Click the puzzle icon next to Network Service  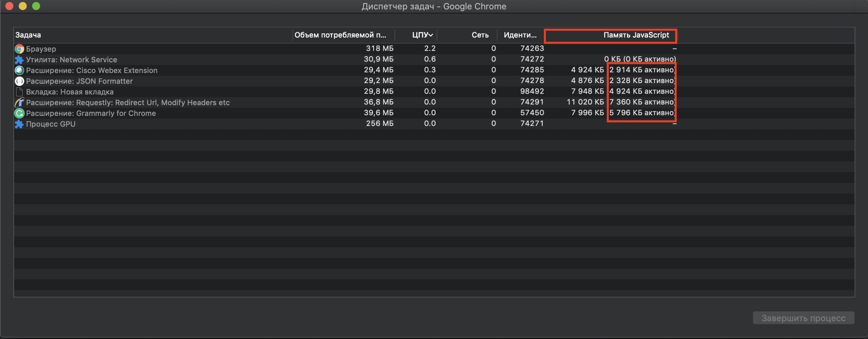19,60
